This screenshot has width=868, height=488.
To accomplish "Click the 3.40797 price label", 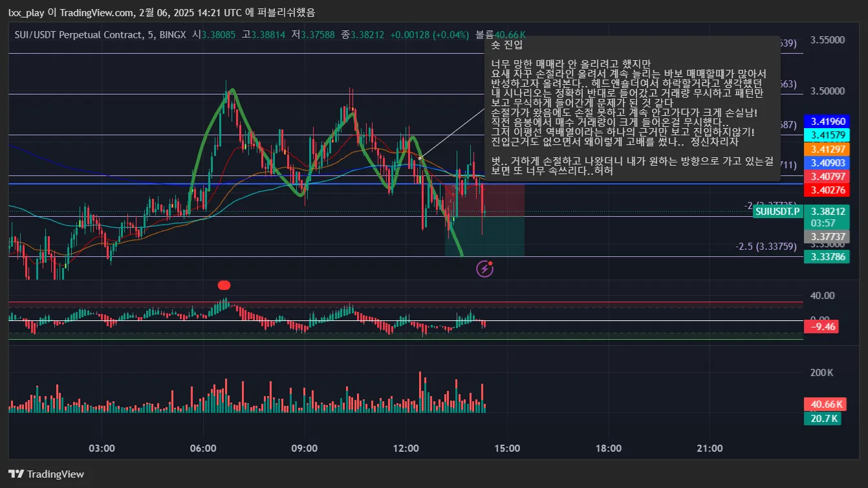I will 828,176.
